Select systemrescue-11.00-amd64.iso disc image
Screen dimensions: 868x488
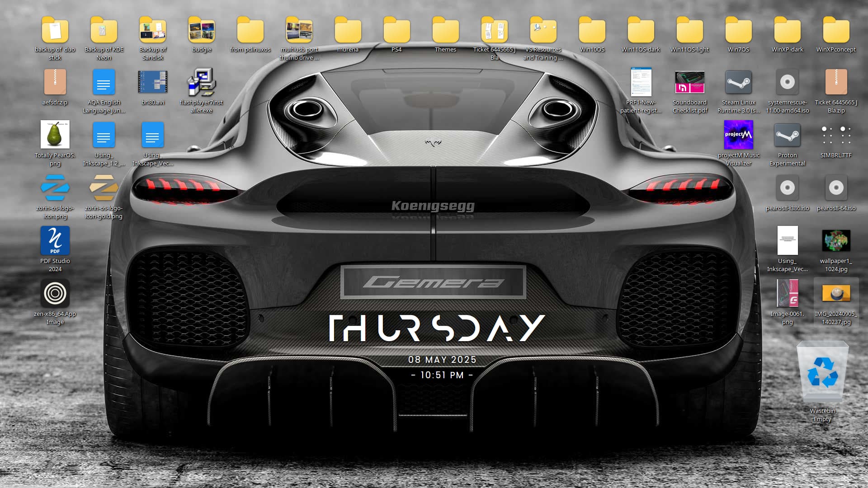click(x=787, y=82)
